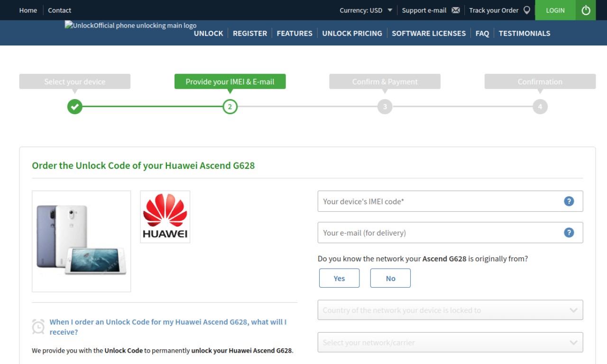Open the TESTIMONIALS menu item
The image size is (607, 364).
[524, 33]
